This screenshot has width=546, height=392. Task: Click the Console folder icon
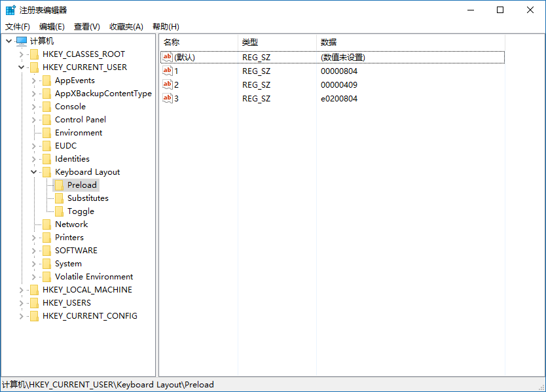pos(46,107)
